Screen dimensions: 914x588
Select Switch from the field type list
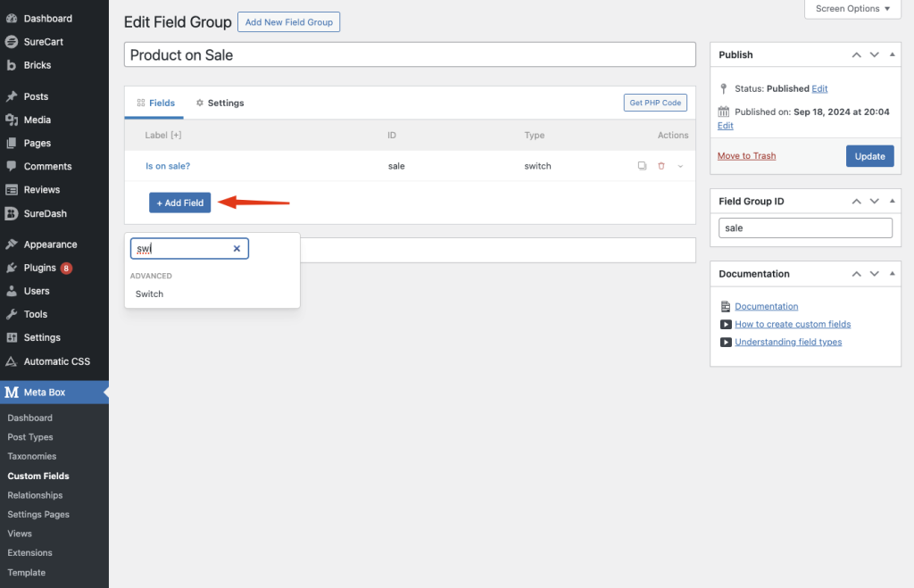[150, 294]
